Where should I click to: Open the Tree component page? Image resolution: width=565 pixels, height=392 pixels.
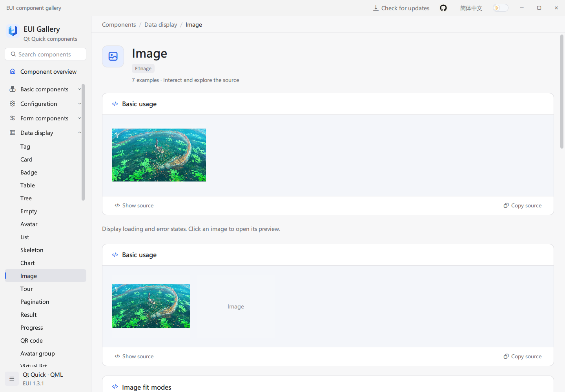click(x=46, y=198)
